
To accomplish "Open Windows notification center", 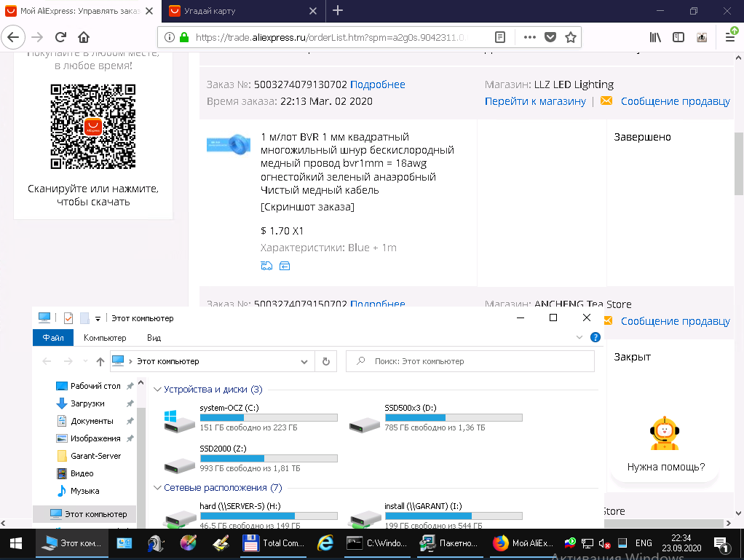I will 721,544.
